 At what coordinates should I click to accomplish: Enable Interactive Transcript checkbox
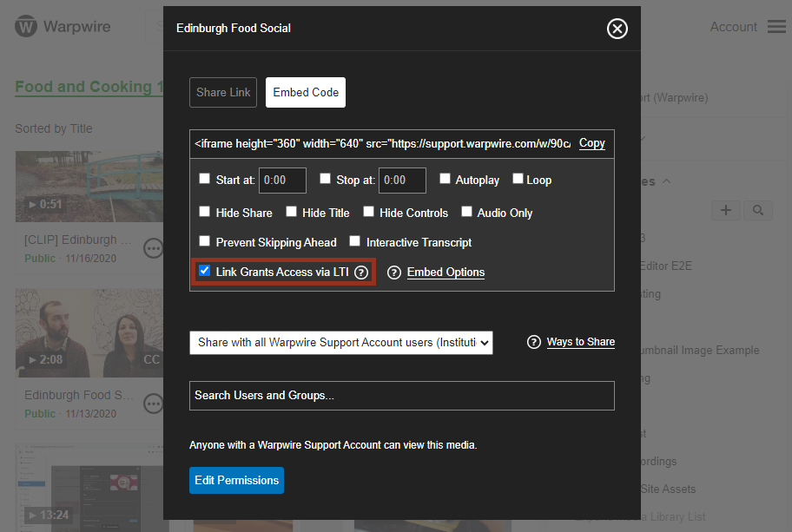pos(355,241)
